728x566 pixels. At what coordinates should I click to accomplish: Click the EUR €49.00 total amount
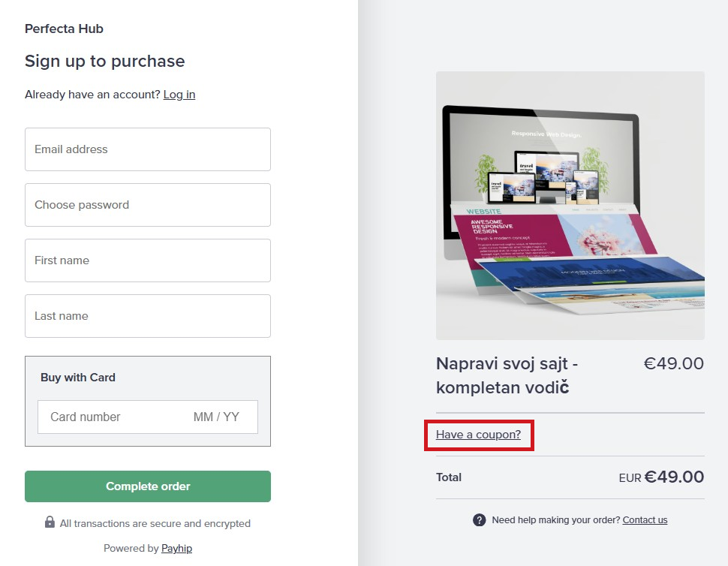(x=661, y=477)
